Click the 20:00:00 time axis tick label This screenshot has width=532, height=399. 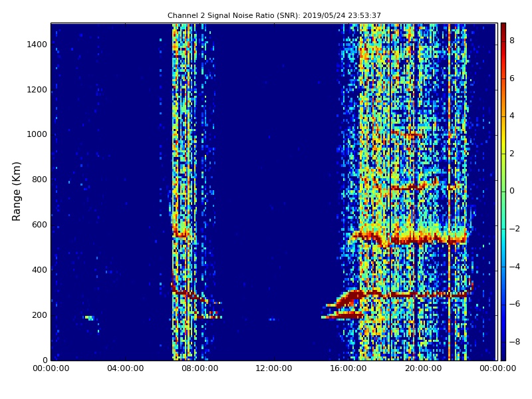[x=423, y=368]
